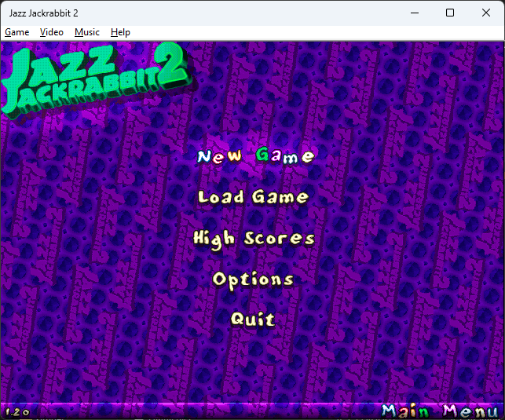Screen dimensions: 505x420
Task: Minimize the Jazz Jackrabbit 2 window
Action: (x=415, y=13)
